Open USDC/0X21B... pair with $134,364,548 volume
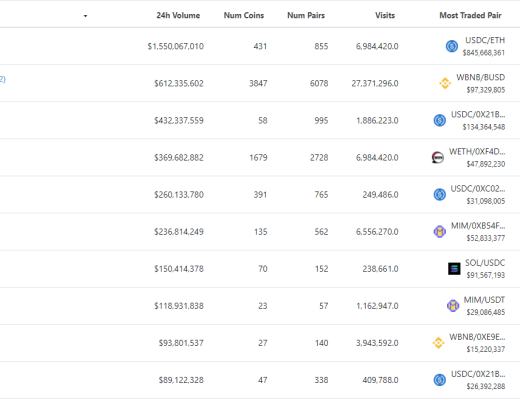 (x=478, y=115)
